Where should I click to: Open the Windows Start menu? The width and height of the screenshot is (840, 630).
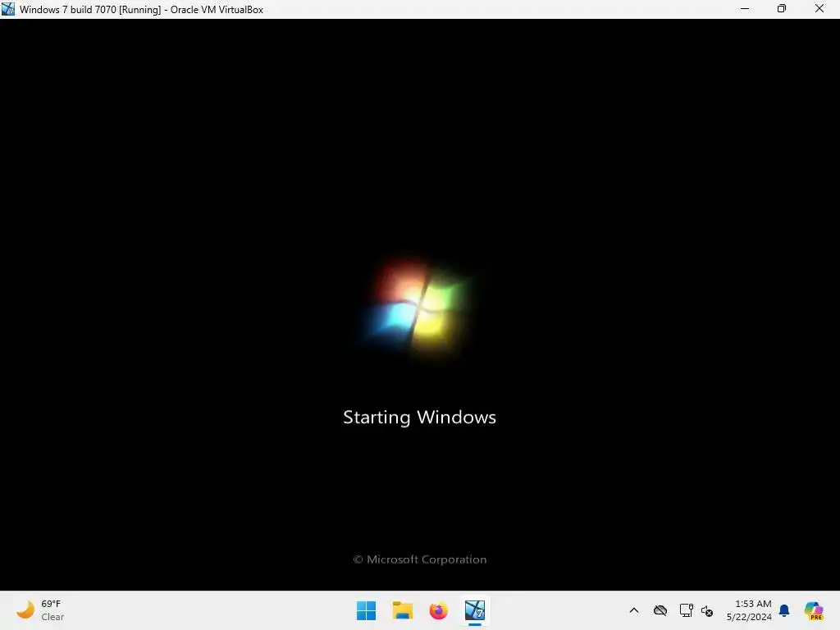(367, 610)
